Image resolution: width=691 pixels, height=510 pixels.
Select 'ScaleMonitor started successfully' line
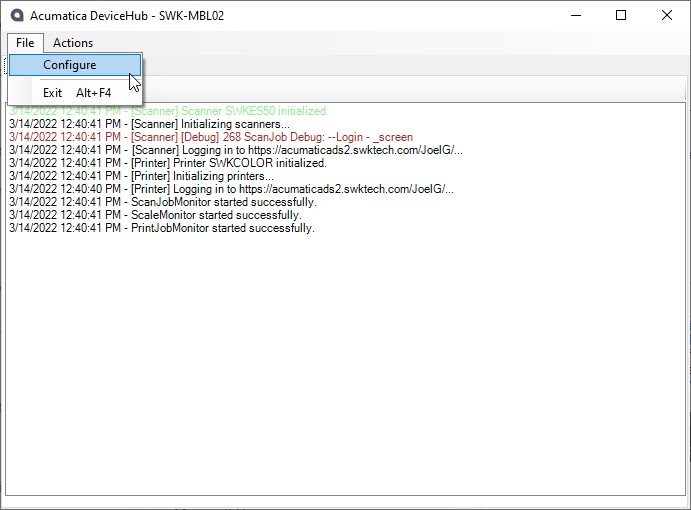[155, 215]
